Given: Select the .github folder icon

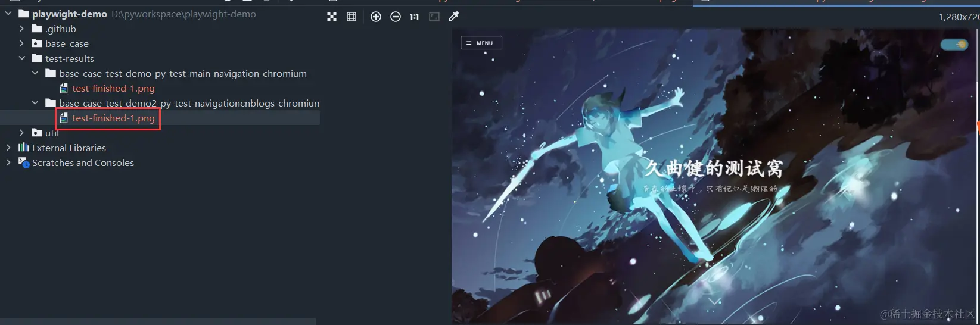Looking at the screenshot, I should click(x=37, y=29).
